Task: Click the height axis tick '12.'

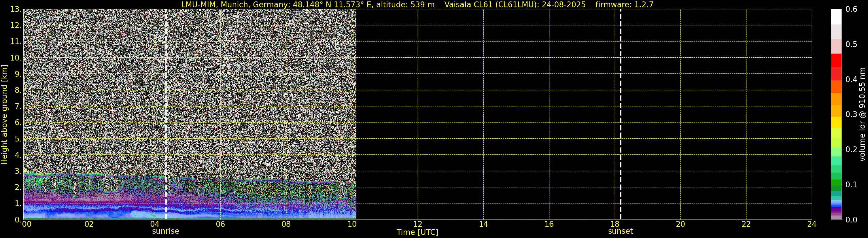Action: pos(16,26)
